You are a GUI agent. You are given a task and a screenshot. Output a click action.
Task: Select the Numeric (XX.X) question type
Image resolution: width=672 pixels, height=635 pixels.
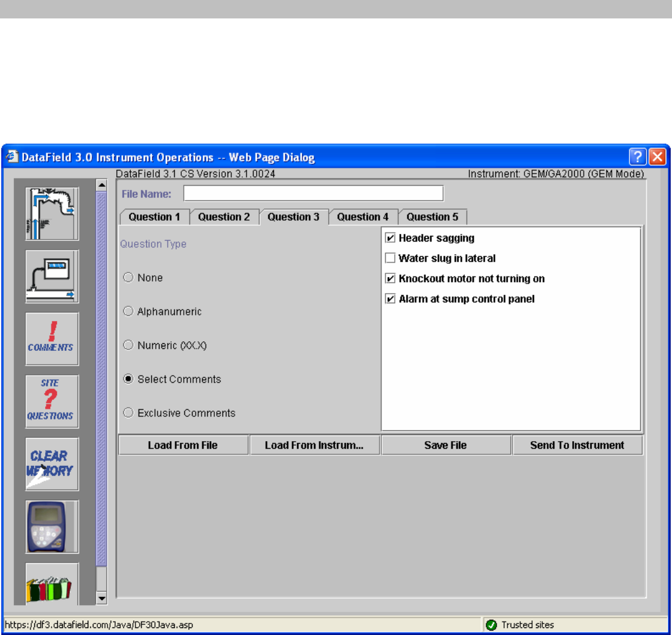[x=128, y=345]
